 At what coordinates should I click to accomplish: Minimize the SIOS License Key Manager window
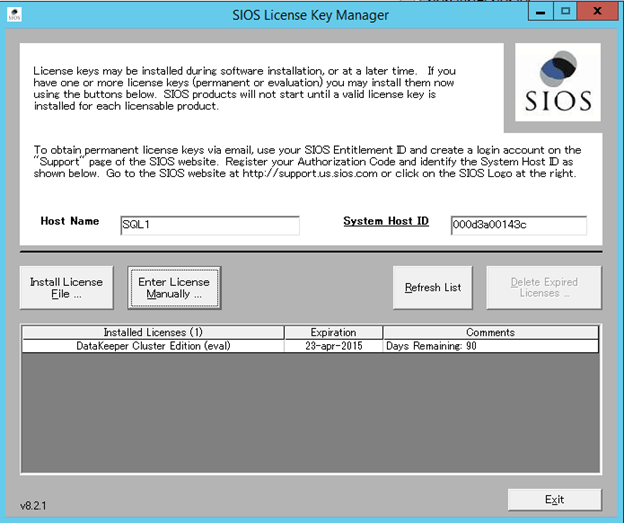click(539, 12)
